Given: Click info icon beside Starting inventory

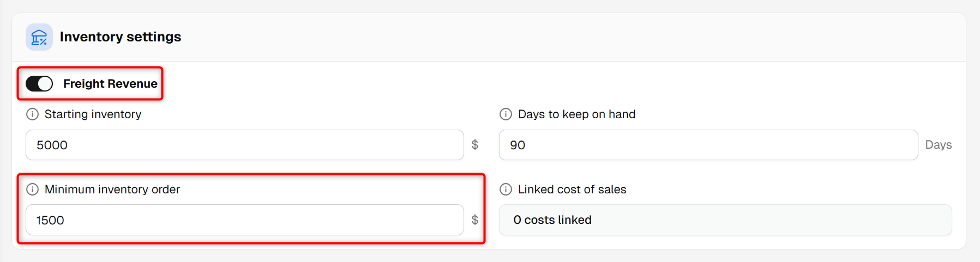Looking at the screenshot, I should click(33, 114).
